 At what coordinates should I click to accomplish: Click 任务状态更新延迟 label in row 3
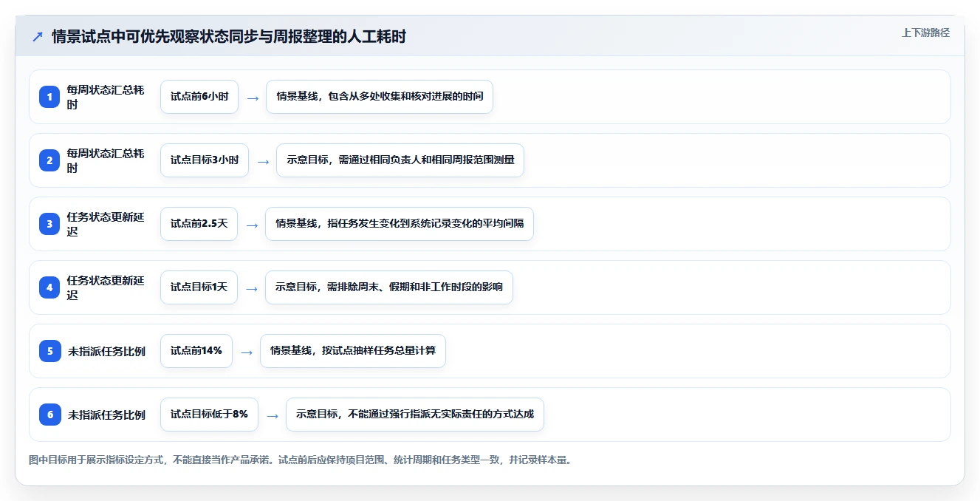pos(106,224)
